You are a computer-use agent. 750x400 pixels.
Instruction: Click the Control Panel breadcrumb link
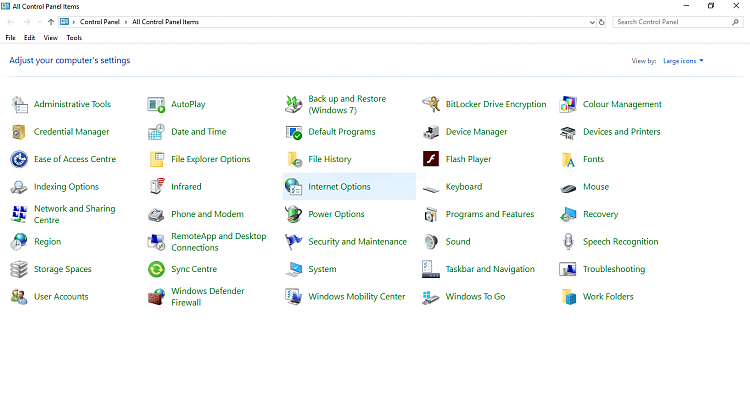(x=99, y=22)
